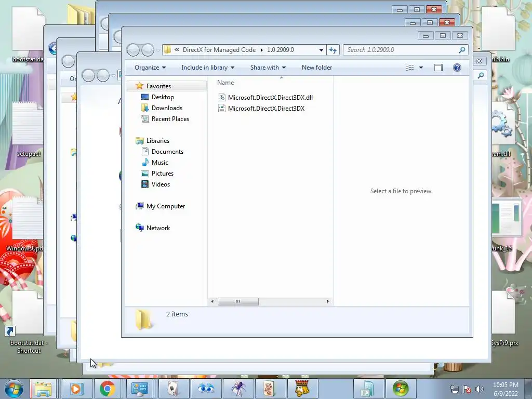Toggle the preview pane button

438,68
